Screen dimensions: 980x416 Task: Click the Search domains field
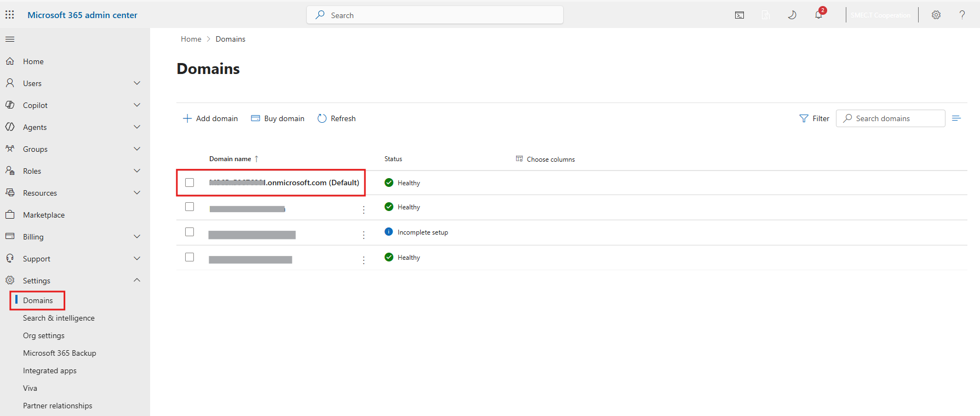click(x=891, y=118)
